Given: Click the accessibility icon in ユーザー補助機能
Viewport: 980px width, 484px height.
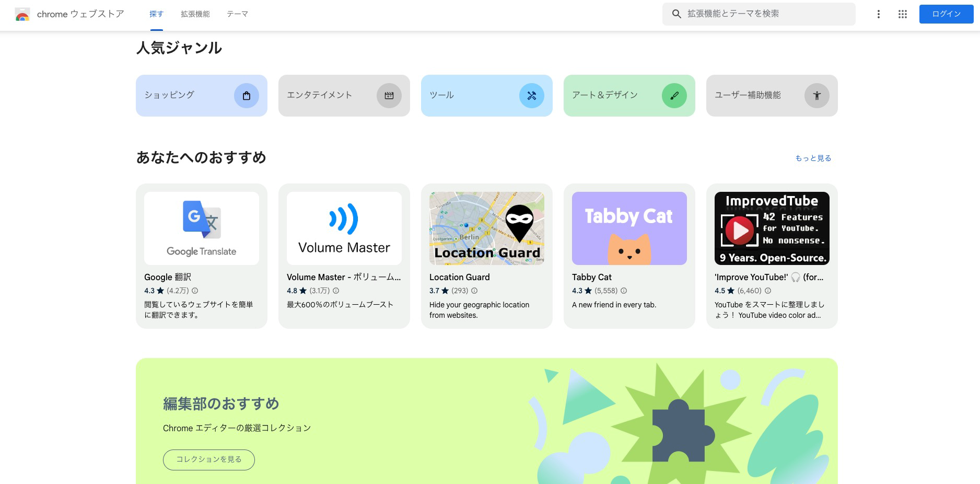Looking at the screenshot, I should [816, 96].
